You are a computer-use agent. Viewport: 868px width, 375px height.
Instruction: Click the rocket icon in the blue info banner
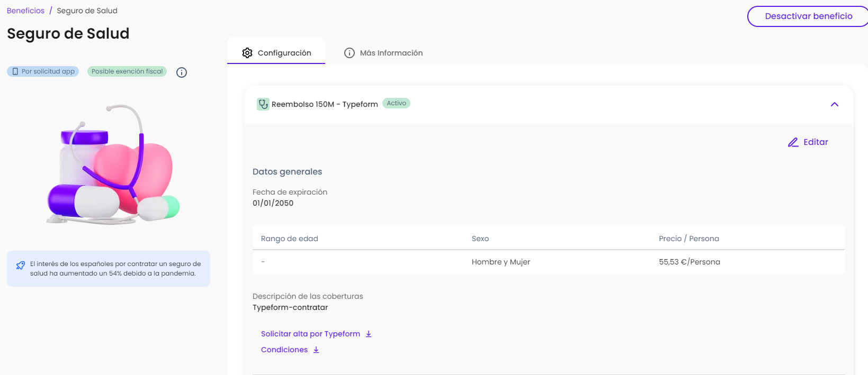coord(21,266)
